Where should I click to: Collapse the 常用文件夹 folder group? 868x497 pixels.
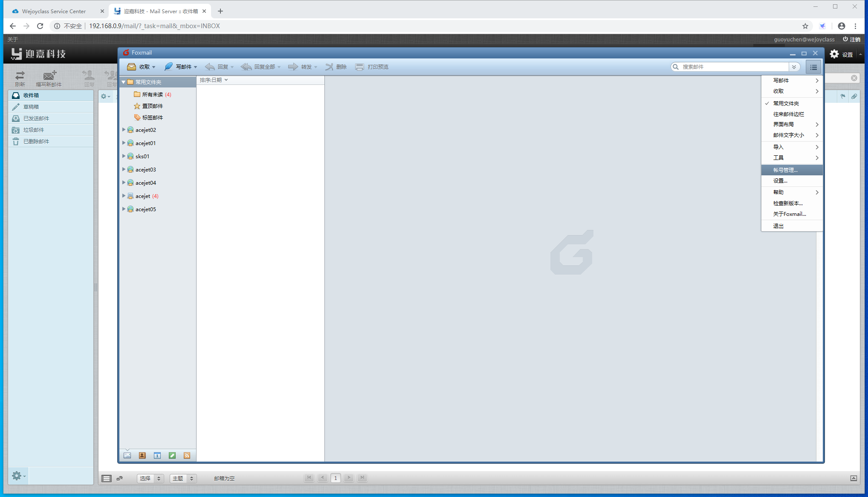(x=124, y=82)
